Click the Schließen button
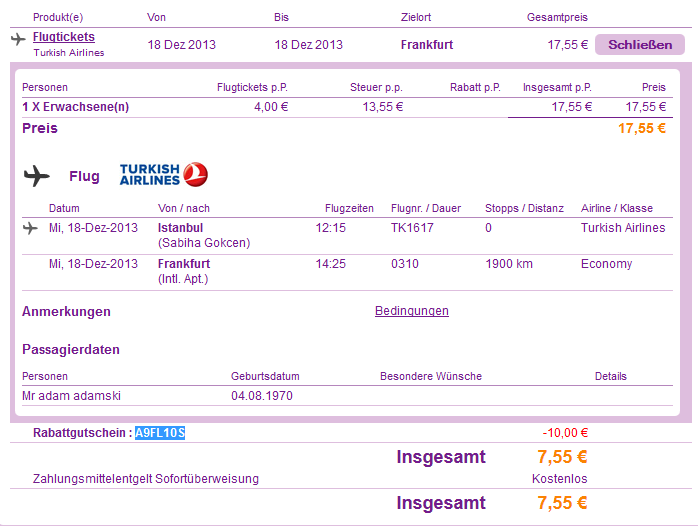698x526 pixels. click(x=640, y=45)
